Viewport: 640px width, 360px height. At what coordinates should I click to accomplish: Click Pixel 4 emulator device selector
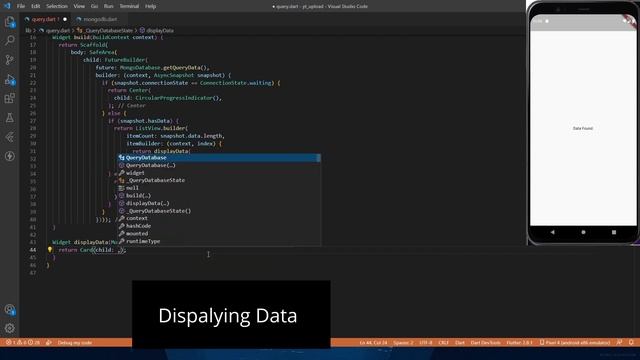(x=575, y=342)
